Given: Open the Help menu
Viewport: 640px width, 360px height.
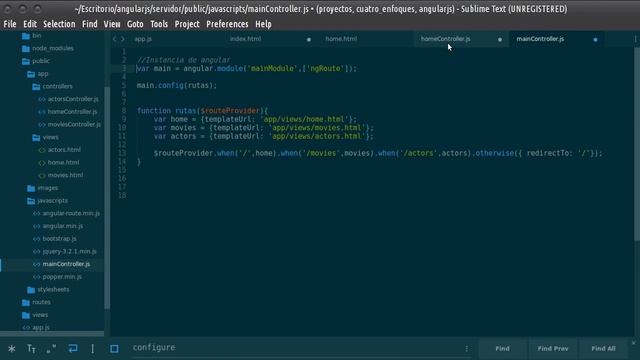Looking at the screenshot, I should click(x=263, y=24).
